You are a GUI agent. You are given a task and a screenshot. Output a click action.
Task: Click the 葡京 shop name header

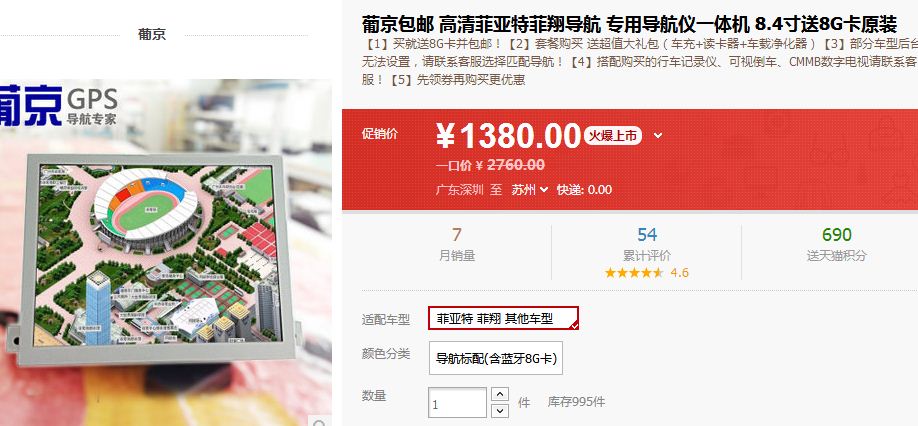pyautogui.click(x=152, y=34)
